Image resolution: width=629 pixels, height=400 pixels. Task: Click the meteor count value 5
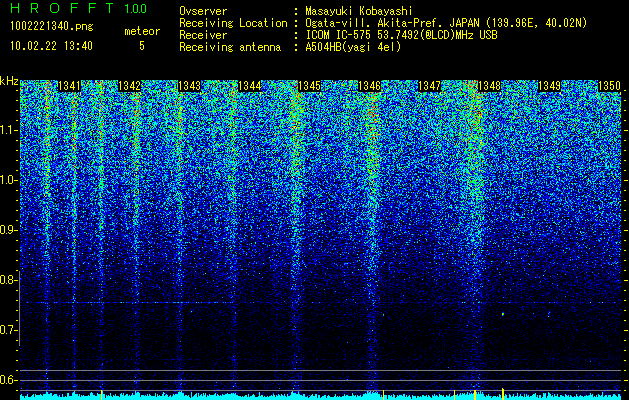[x=142, y=46]
